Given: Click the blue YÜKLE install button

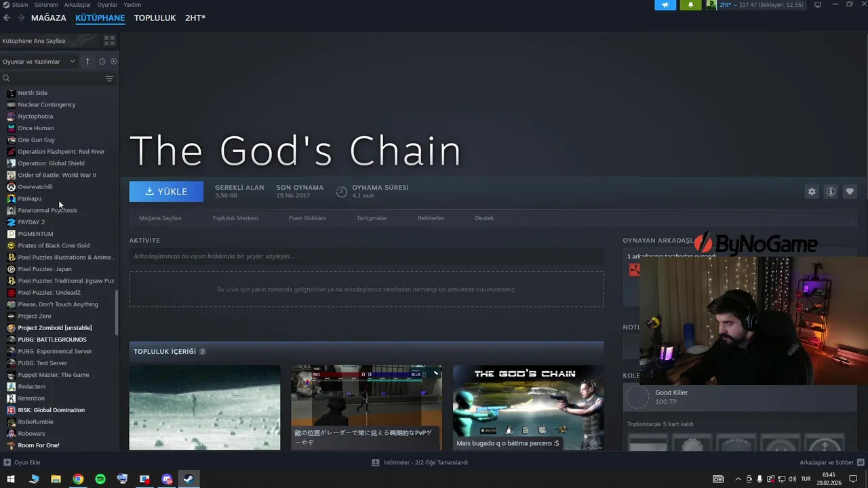Looking at the screenshot, I should point(166,191).
